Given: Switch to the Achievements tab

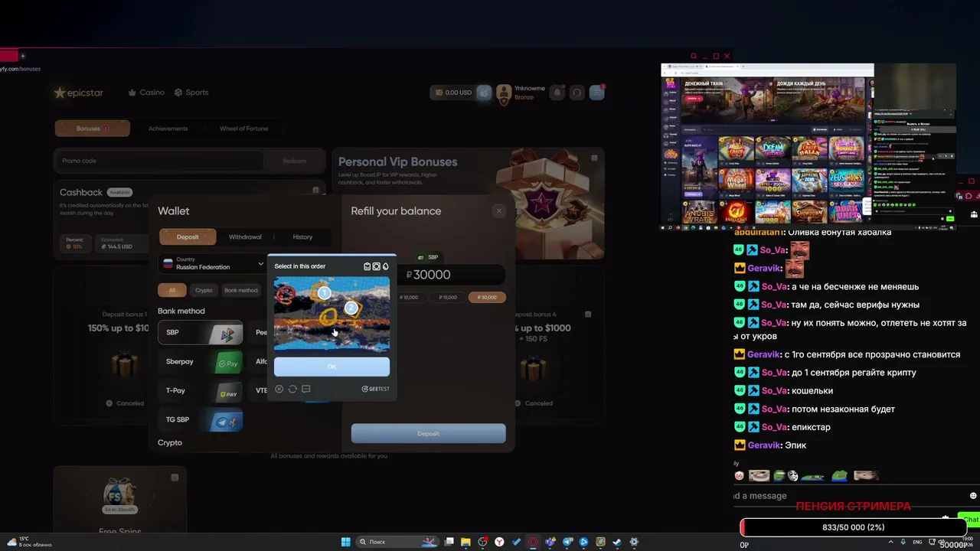Looking at the screenshot, I should coord(168,129).
